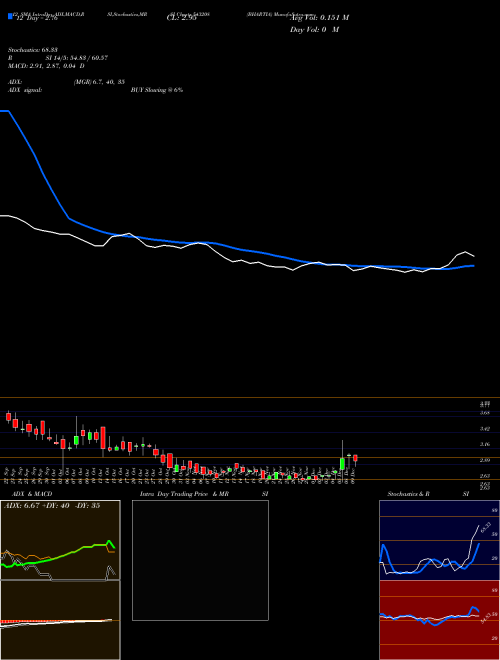The height and width of the screenshot is (660, 500).
Task: Click the 'SI 14/3: 54.83 / 69.57' value
Action: 77,58
